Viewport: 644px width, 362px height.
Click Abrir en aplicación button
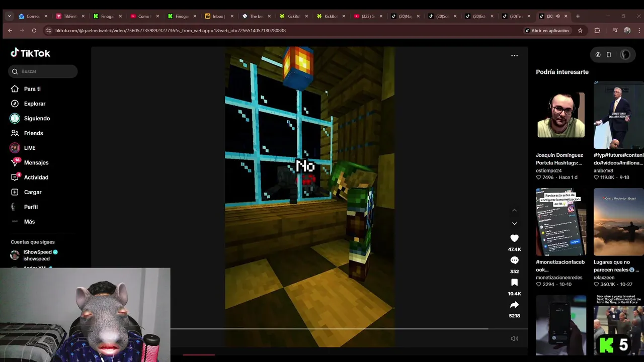tap(546, 30)
